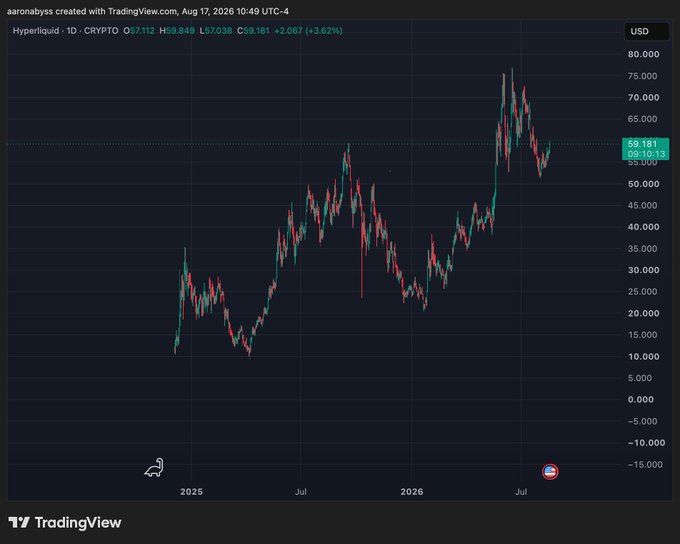This screenshot has width=680, height=544.
Task: Click the −5.000 price axis label
Action: 643,421
